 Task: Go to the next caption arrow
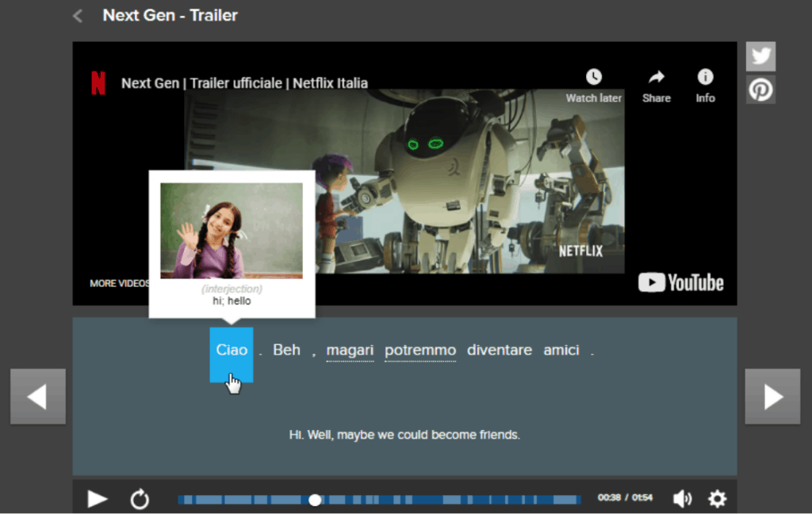coord(772,397)
